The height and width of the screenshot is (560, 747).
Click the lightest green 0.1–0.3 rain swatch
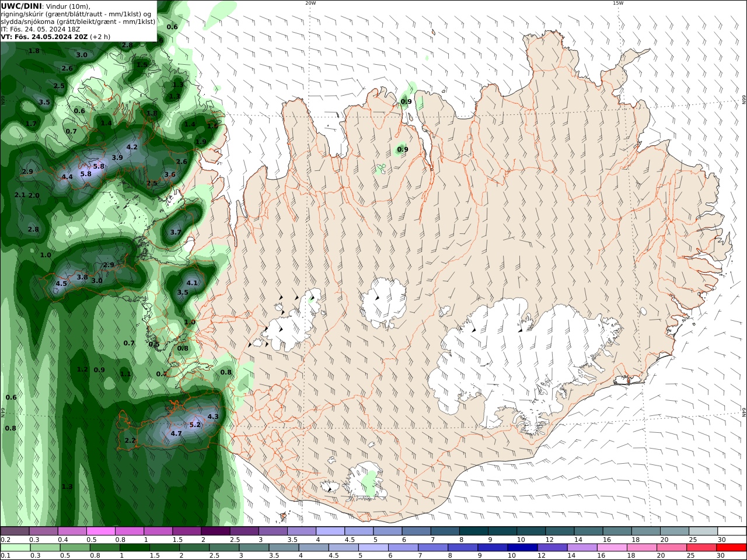(x=15, y=548)
